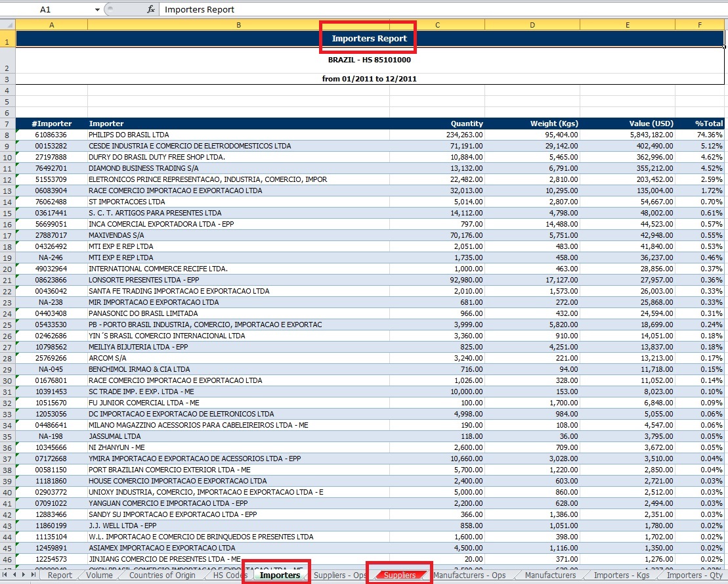Click the Value (USD) column heading cell

tap(628, 124)
